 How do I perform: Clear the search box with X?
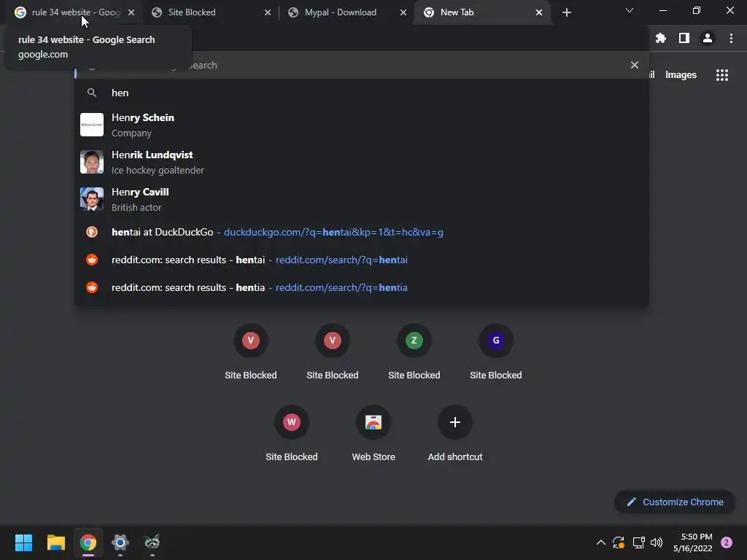click(635, 65)
